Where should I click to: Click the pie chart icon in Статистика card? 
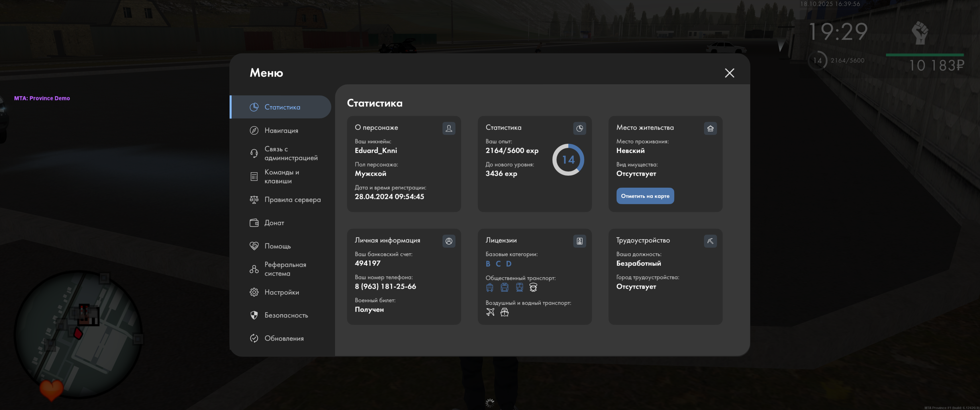click(x=579, y=128)
